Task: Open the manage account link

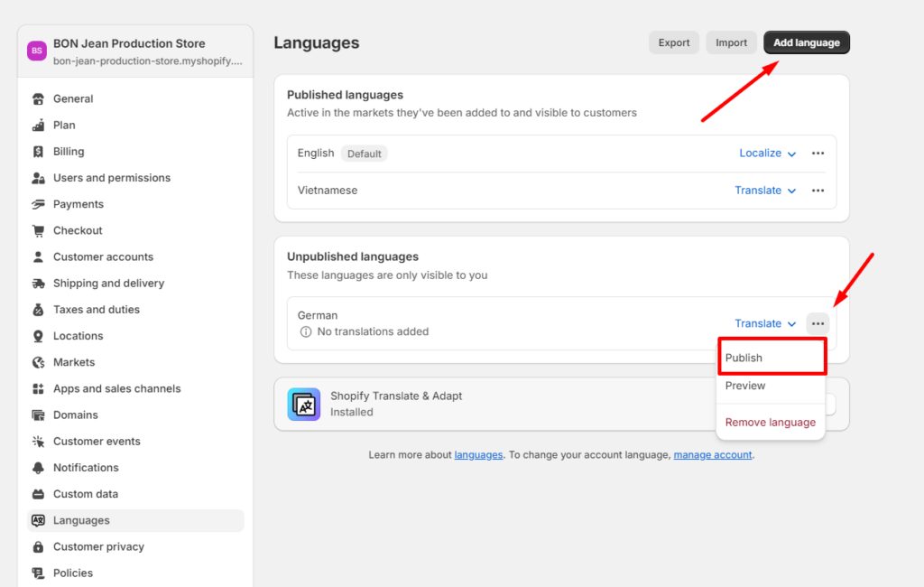Action: pos(712,454)
